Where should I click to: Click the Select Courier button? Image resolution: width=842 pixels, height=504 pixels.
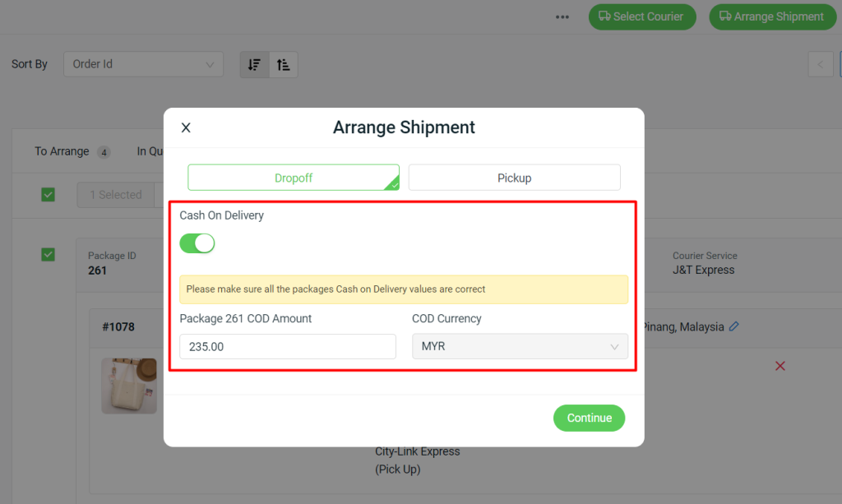tap(641, 16)
